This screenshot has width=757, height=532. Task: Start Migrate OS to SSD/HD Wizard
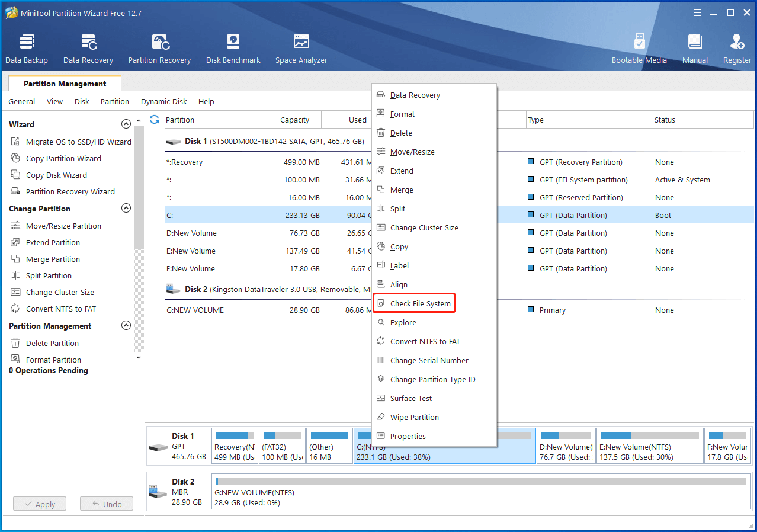click(71, 142)
